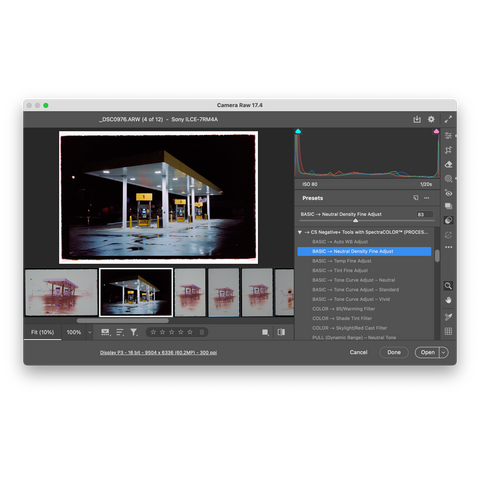Collapse the CS Negative+ Tools preset group
Image resolution: width=480 pixels, height=480 pixels.
[300, 232]
